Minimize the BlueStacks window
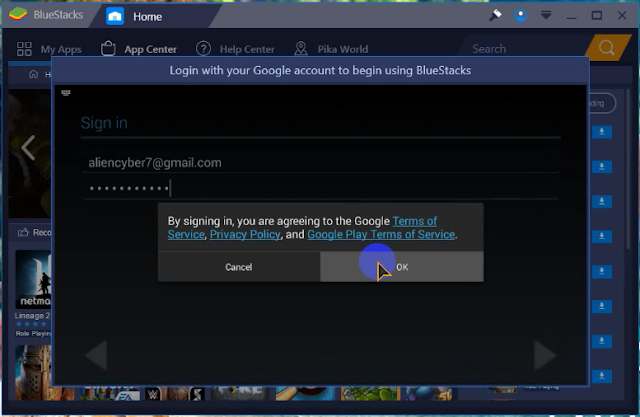The image size is (640, 417). point(571,16)
